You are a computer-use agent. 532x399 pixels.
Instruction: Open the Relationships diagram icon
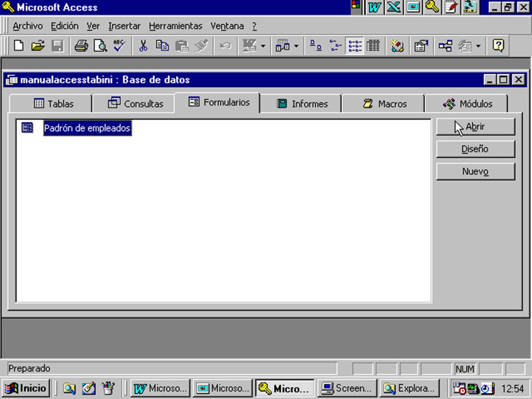click(x=445, y=45)
